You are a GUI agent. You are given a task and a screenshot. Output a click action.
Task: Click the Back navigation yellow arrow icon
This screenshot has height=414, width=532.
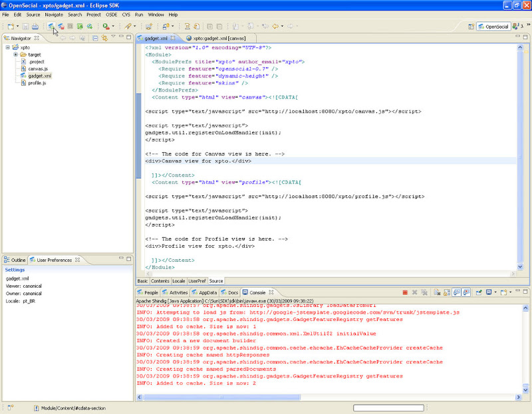(x=275, y=27)
